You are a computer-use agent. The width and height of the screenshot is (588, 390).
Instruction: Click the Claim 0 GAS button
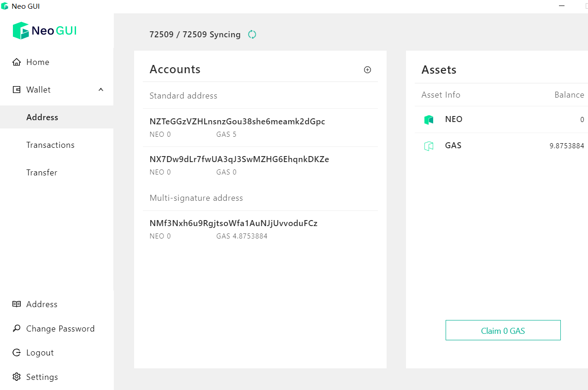[503, 330]
